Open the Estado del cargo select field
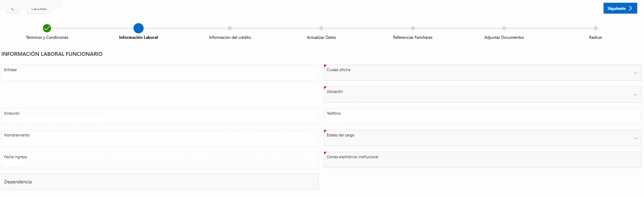 482,138
